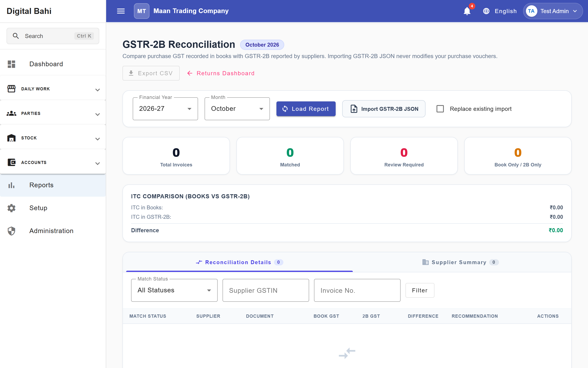Open the Test Admin user menu
This screenshot has width=588, height=368.
553,11
